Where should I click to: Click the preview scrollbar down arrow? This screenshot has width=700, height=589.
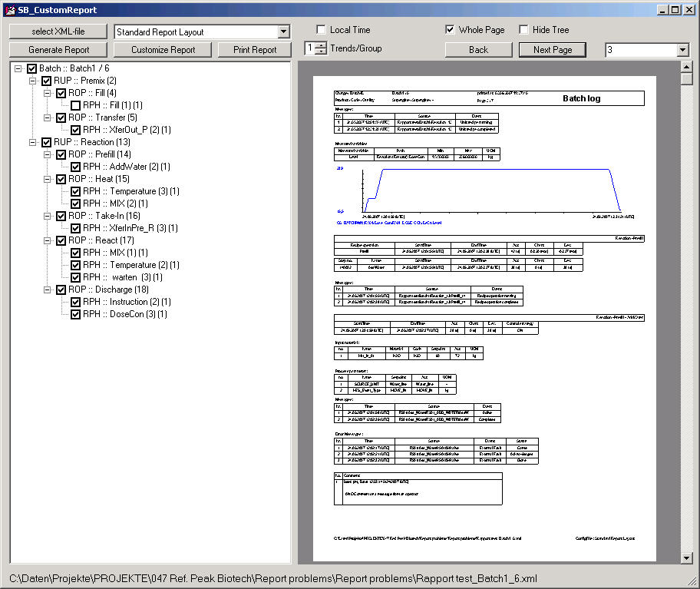point(686,558)
